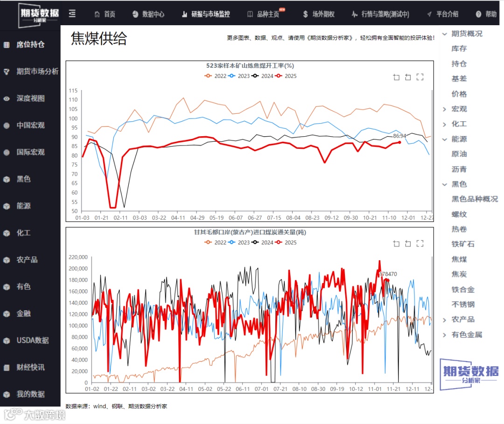Image resolution: width=504 pixels, height=424 pixels.
Task: Select 沥青 under 能源
Action: pos(459,169)
